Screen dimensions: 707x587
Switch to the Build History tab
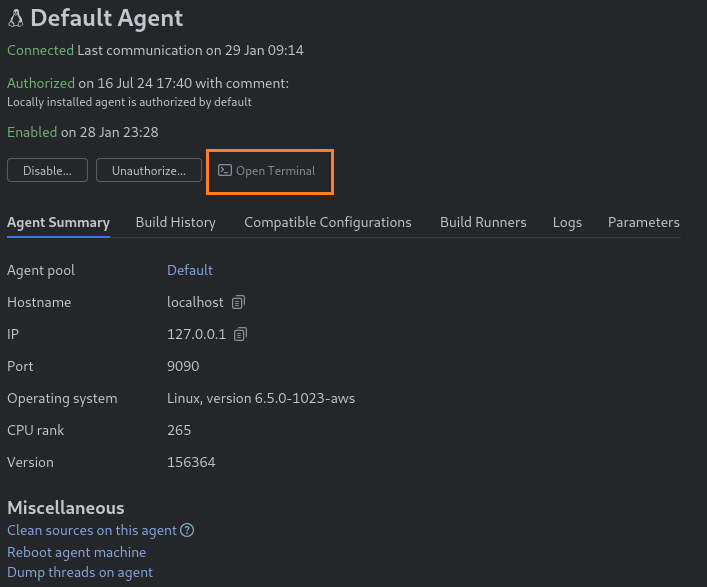pyautogui.click(x=176, y=222)
